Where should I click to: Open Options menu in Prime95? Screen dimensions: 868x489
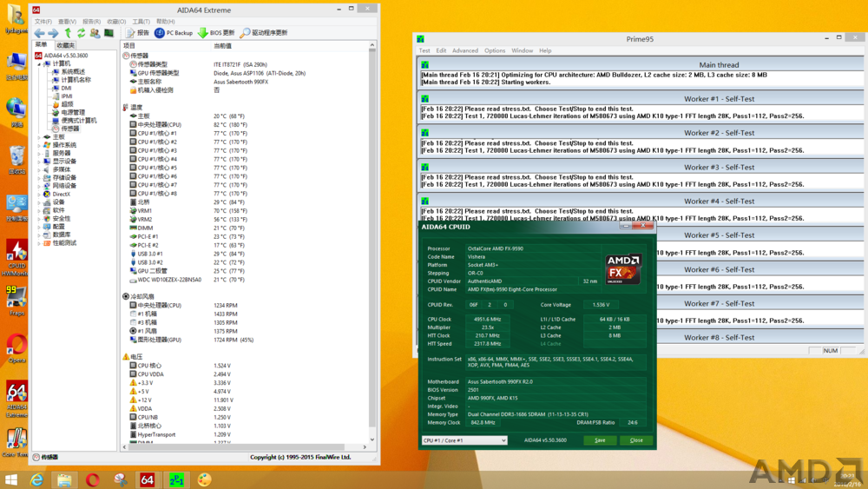pos(495,50)
